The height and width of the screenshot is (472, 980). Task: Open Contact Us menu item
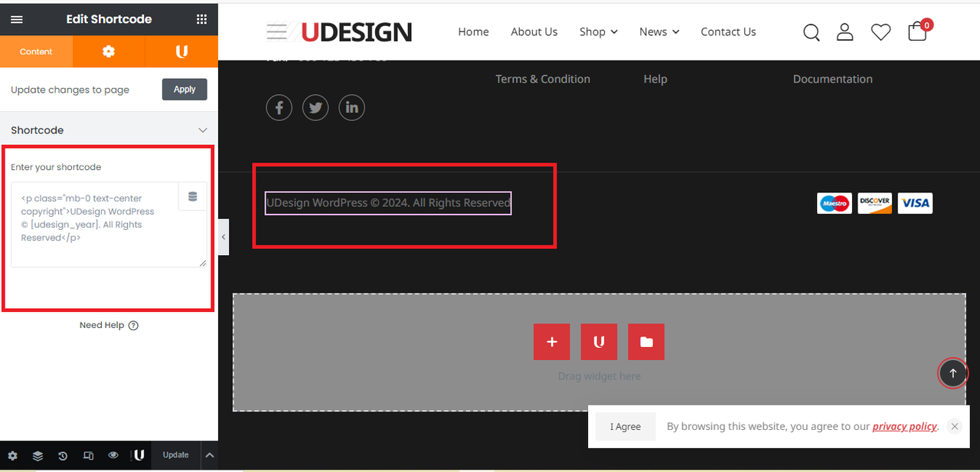point(728,31)
